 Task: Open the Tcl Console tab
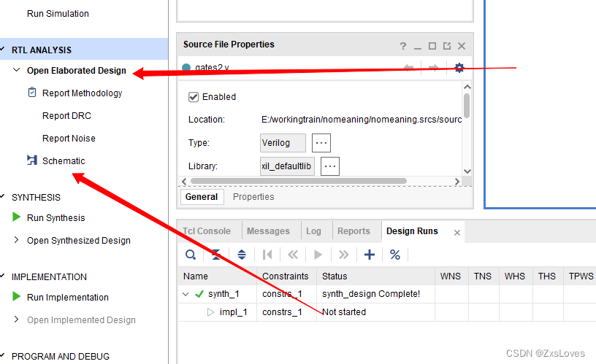tap(207, 231)
